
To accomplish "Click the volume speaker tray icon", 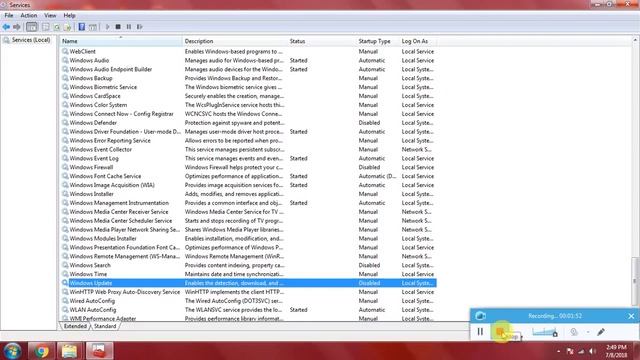I will pos(592,351).
